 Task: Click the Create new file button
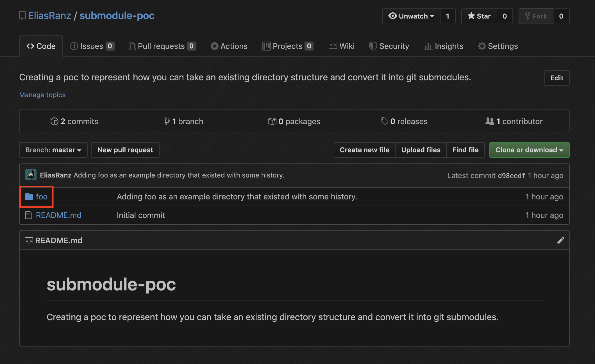pyautogui.click(x=364, y=150)
